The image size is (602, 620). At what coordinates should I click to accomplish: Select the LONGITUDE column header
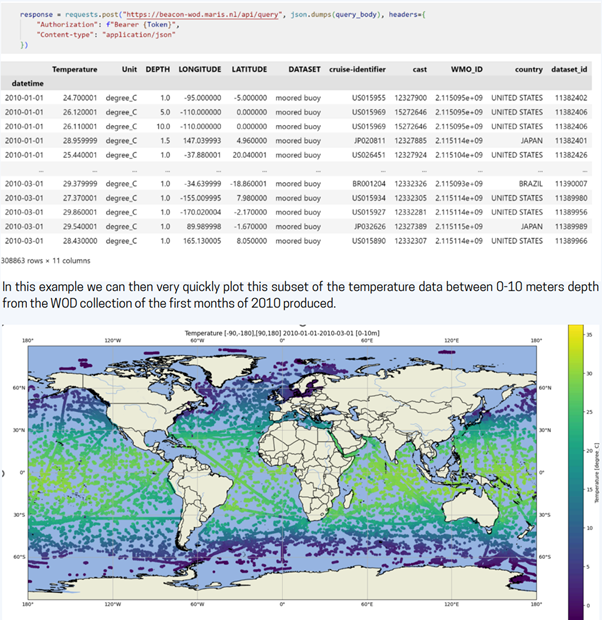click(199, 69)
